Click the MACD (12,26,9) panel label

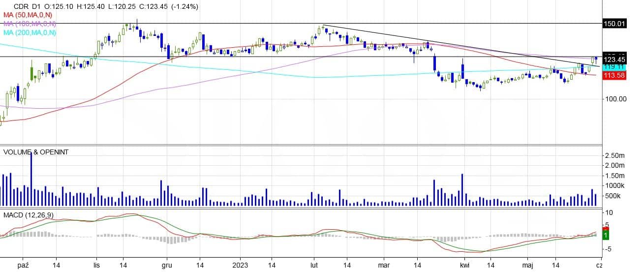click(x=28, y=215)
